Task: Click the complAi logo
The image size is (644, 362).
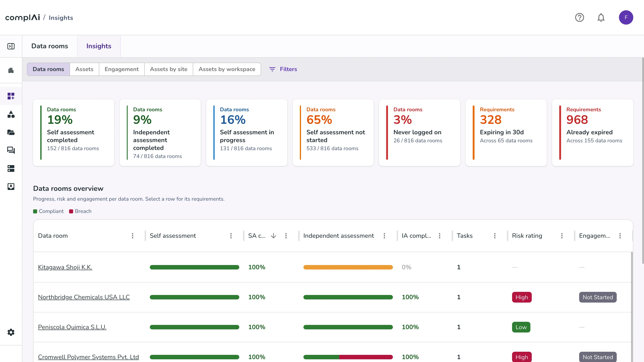Action: click(23, 17)
